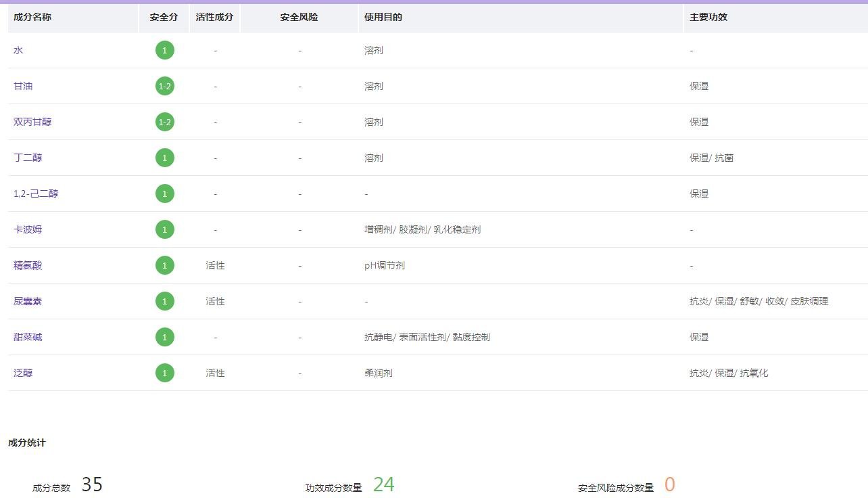Open the 水 ingredient link
This screenshot has height=498, width=868.
pyautogui.click(x=18, y=51)
